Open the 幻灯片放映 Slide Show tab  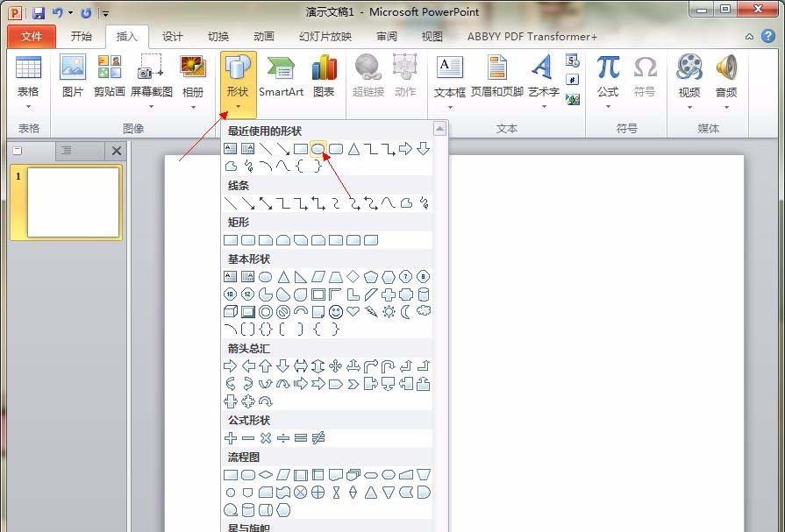click(x=325, y=37)
